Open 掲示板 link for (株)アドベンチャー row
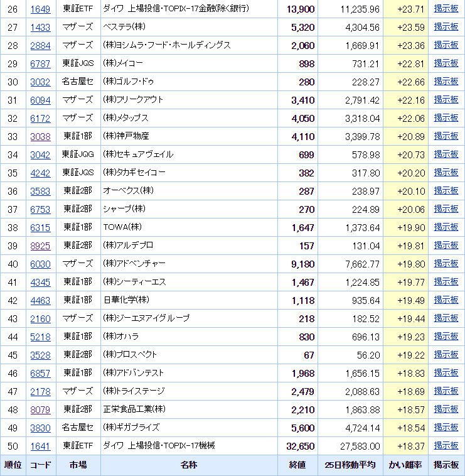465x476 pixels. click(x=446, y=264)
